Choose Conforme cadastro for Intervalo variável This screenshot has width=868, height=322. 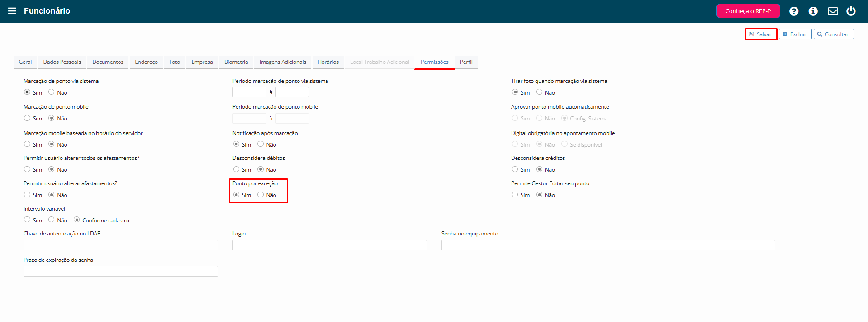tap(77, 220)
